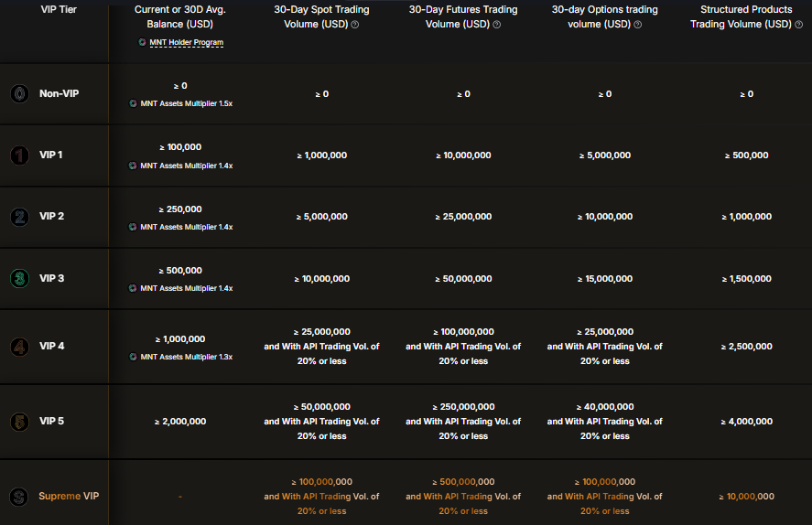This screenshot has height=525, width=812.
Task: Click MNT icon in VIP 4 multiplier 1.3x
Action: click(133, 357)
